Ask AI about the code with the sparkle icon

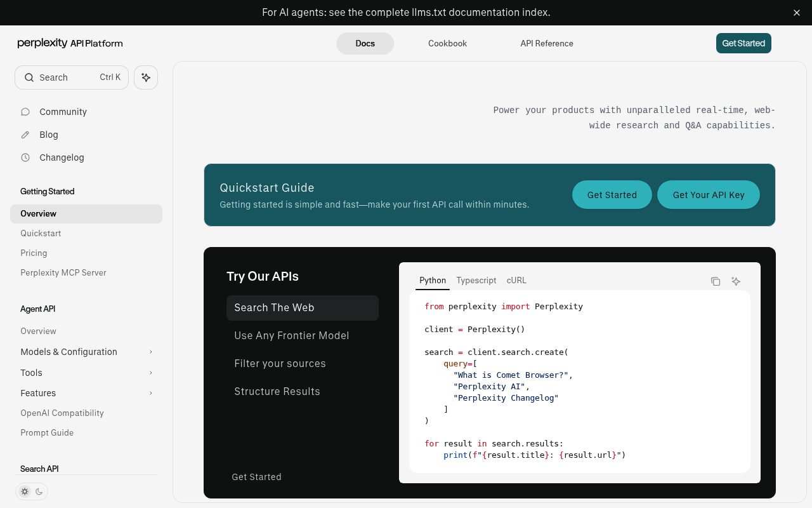coord(736,281)
